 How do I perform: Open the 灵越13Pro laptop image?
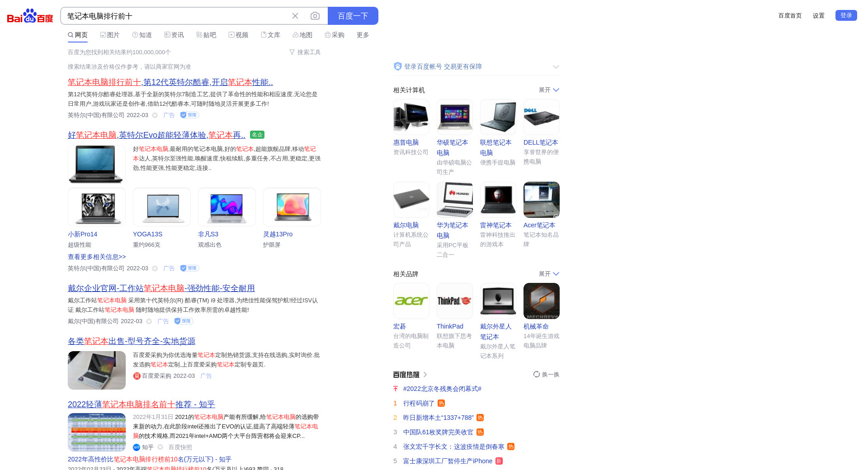click(x=292, y=207)
